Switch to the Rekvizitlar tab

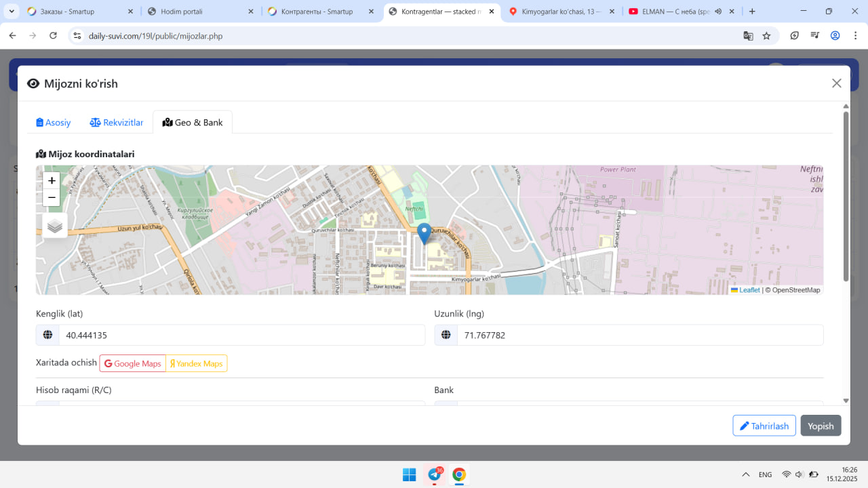click(x=117, y=123)
